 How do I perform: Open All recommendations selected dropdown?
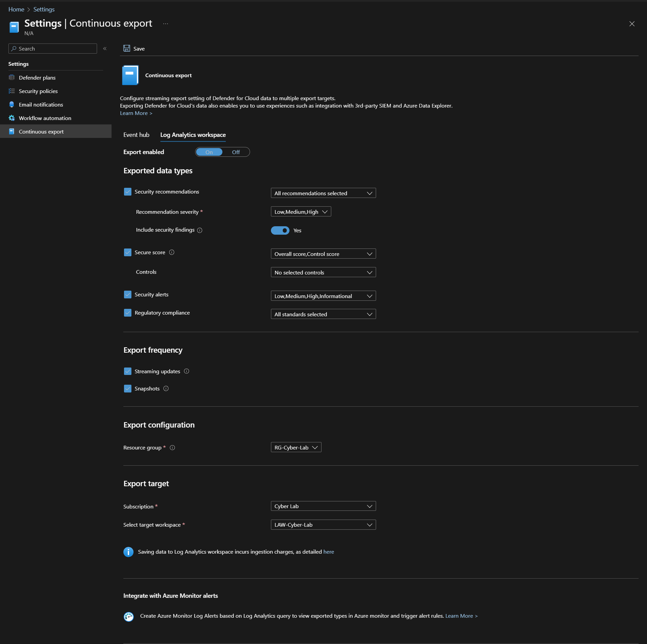click(323, 193)
